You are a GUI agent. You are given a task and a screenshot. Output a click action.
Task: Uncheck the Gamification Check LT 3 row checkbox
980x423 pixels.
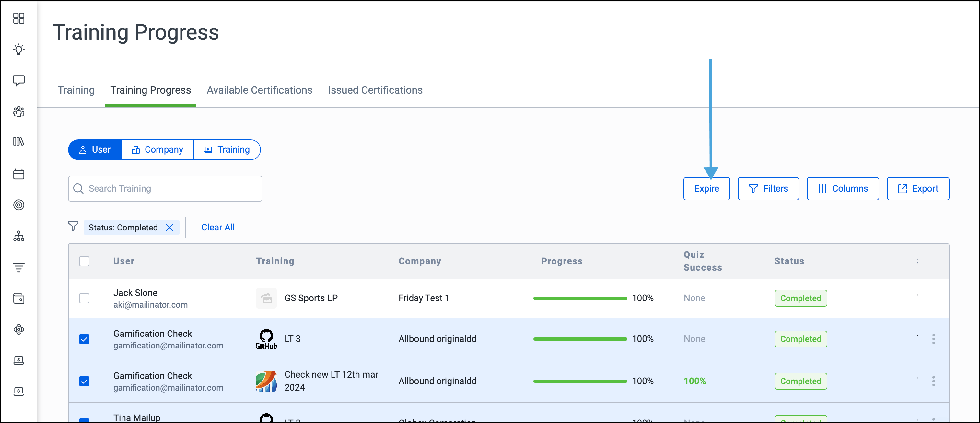click(x=84, y=339)
